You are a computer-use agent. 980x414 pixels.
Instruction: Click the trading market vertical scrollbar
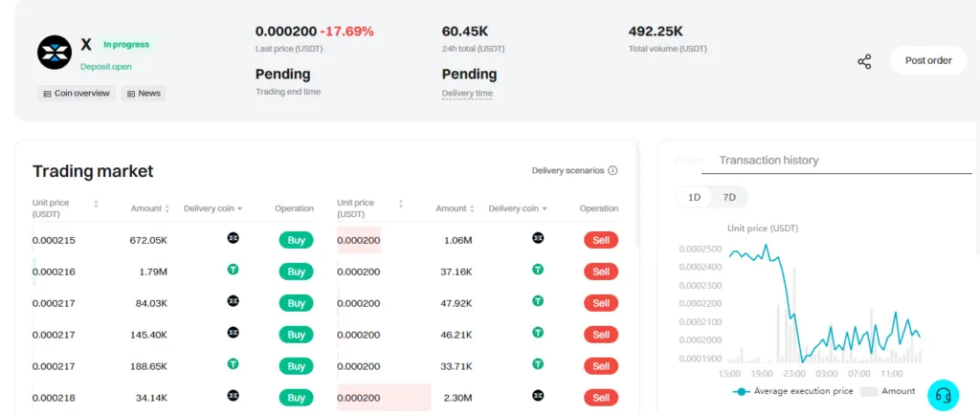click(x=636, y=193)
